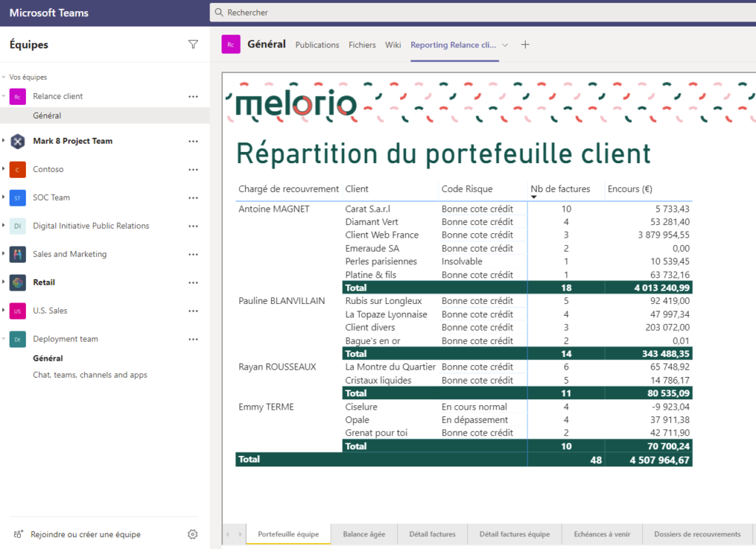
Task: Click the Sales and Marketing team icon
Action: (x=18, y=255)
